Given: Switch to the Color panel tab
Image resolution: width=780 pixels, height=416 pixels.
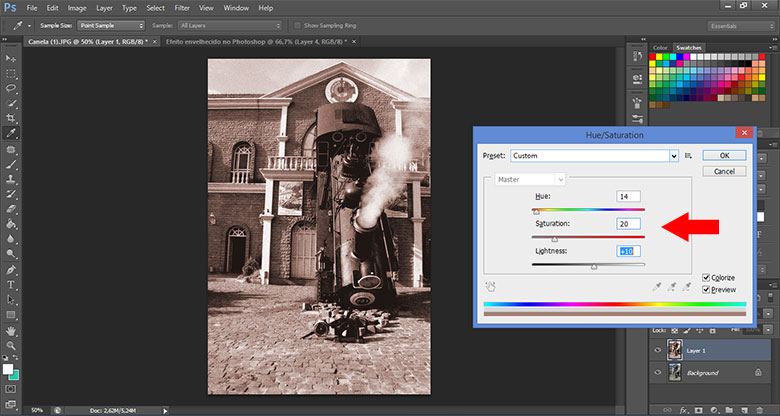Looking at the screenshot, I should [660, 47].
